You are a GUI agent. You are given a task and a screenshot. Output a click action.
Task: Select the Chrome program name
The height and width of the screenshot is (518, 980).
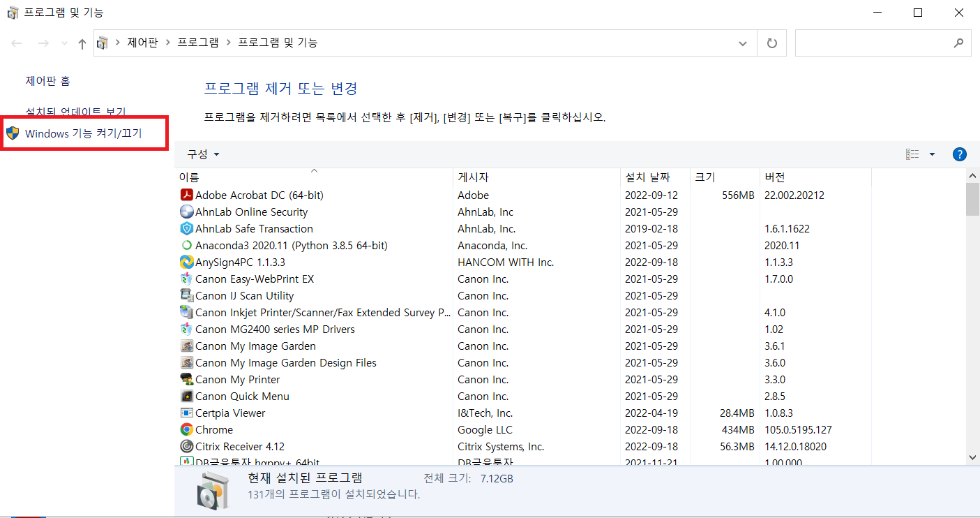pos(214,430)
